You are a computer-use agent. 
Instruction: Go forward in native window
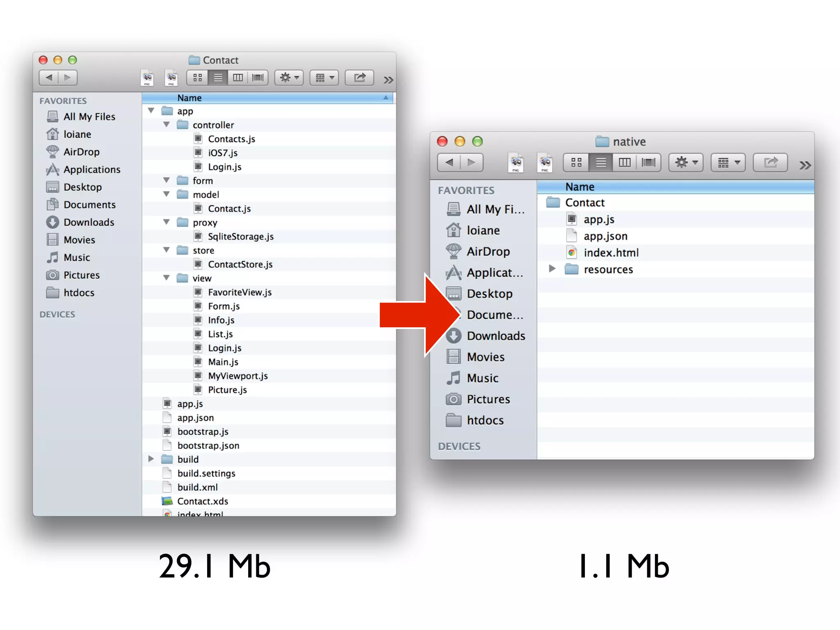472,162
